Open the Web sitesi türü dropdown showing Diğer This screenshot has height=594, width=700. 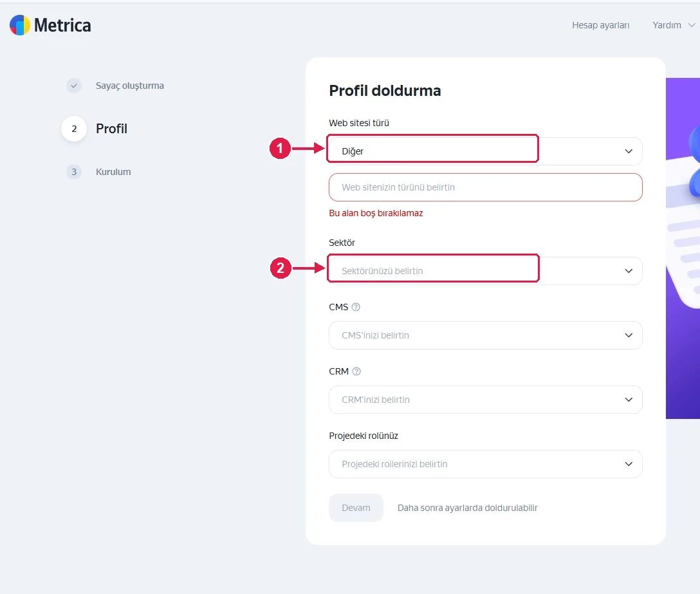coord(485,151)
